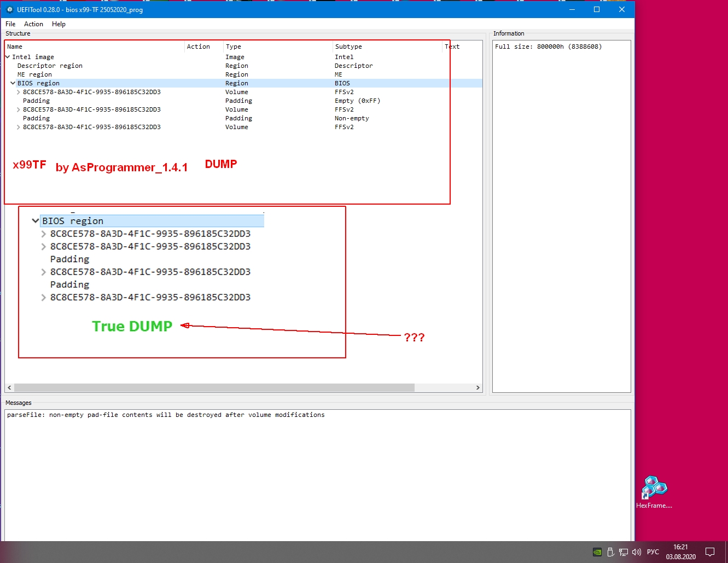
Task: Click the Action column header
Action: [x=205, y=47]
